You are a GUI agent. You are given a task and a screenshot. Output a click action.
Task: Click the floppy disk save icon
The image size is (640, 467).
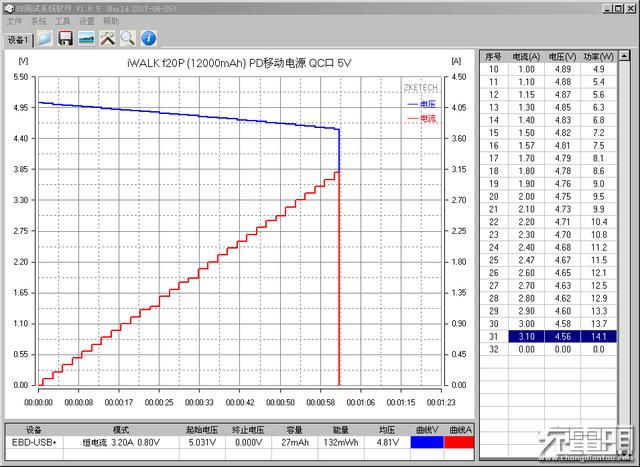point(65,39)
